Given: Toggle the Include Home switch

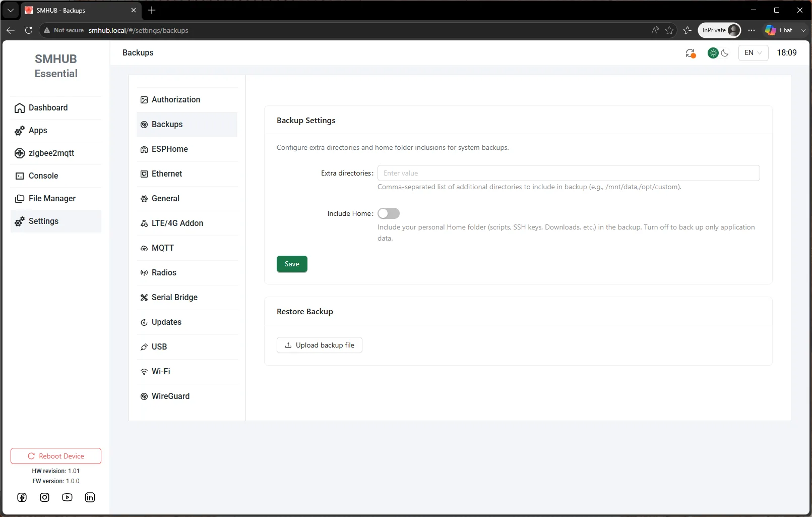Looking at the screenshot, I should tap(389, 213).
